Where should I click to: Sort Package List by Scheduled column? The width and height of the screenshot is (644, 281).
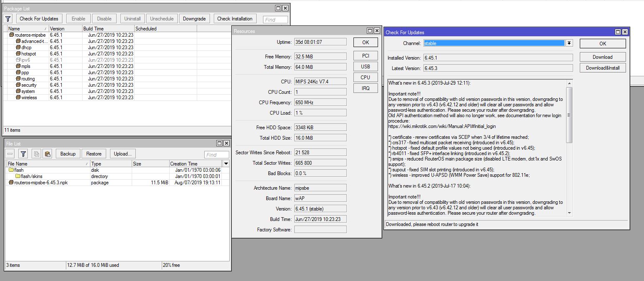tap(165, 29)
